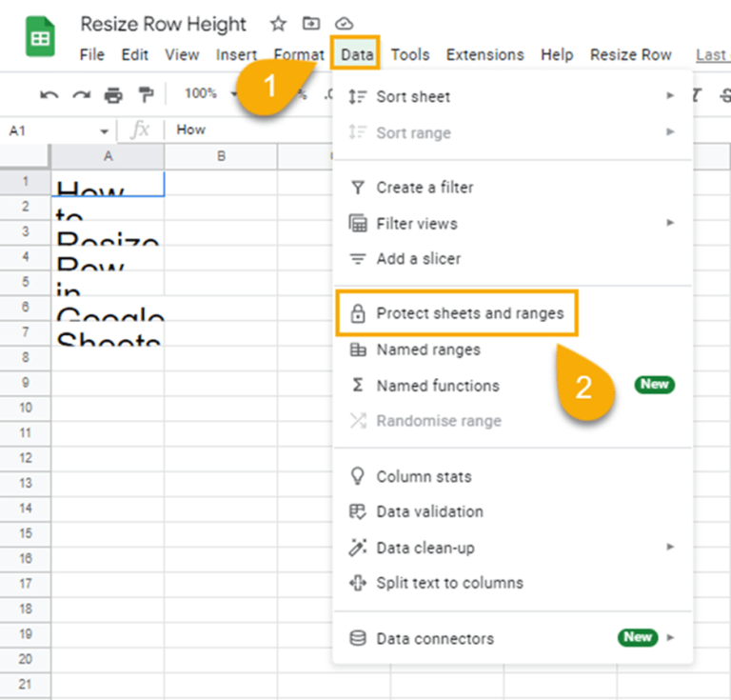
Task: Click the padlock icon for protection
Action: pos(358,313)
